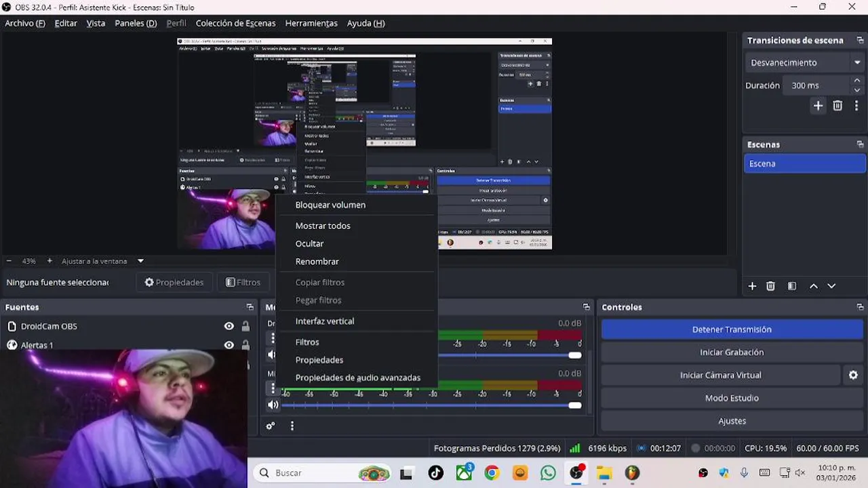Open the Colección de Escenas menu
The width and height of the screenshot is (868, 488).
(x=235, y=23)
